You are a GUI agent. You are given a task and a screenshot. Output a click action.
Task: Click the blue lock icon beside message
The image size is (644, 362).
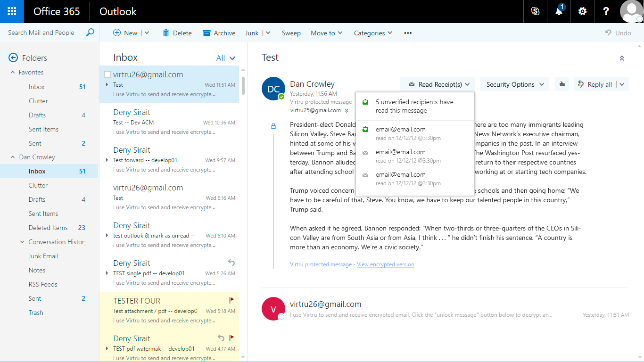273,126
